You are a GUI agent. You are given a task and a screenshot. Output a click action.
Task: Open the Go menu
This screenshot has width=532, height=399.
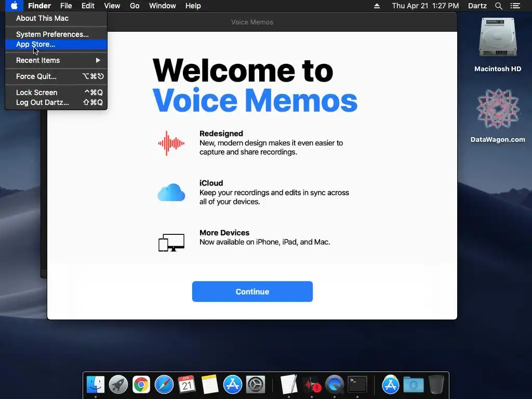135,6
